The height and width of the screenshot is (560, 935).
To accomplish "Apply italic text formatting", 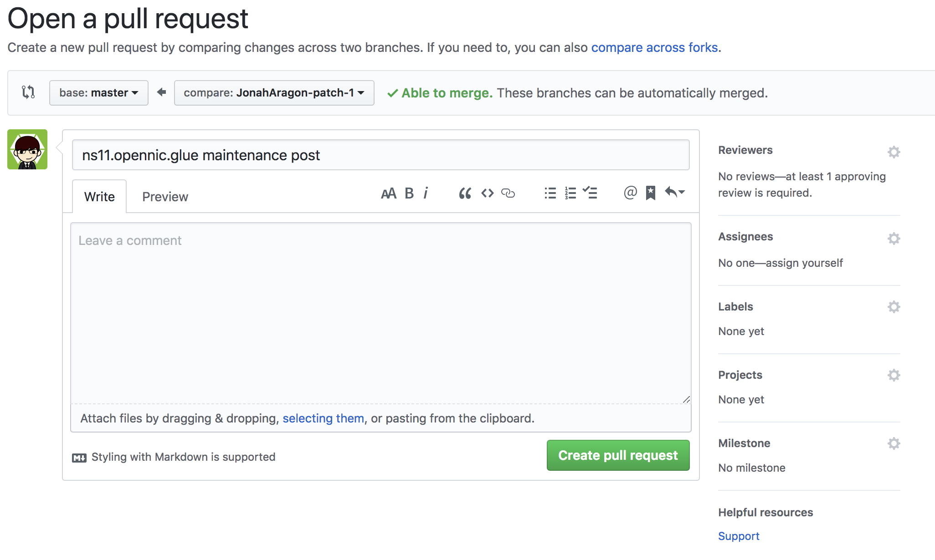I will (426, 193).
